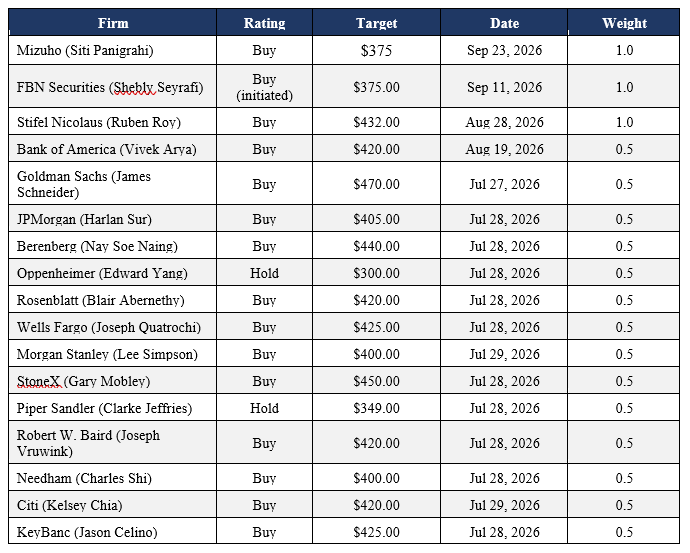690x553 pixels.
Task: Click the KeyBanc (Jason Celino) cell
Action: point(113,532)
